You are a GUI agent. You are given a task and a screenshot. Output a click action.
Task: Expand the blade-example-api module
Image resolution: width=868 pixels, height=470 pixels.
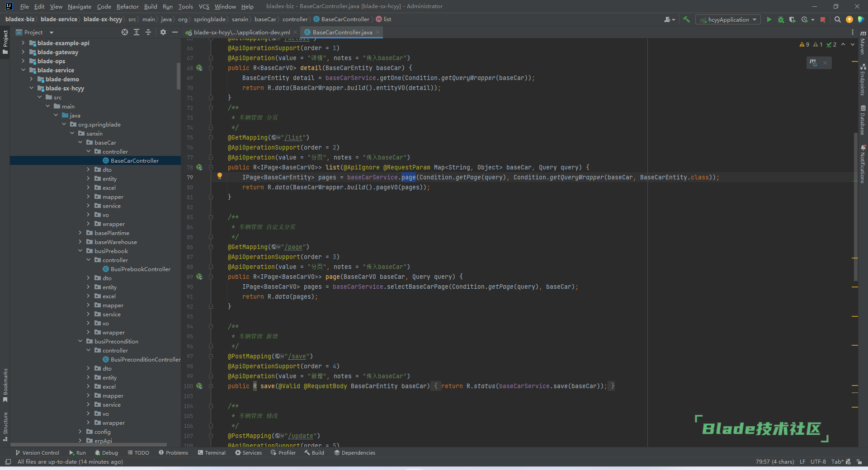[x=23, y=43]
